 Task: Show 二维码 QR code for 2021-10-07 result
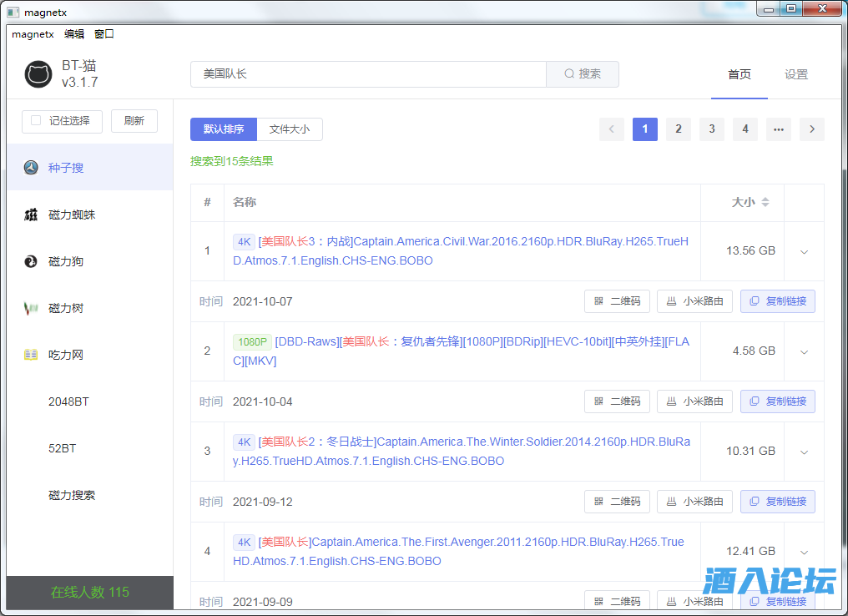[617, 301]
